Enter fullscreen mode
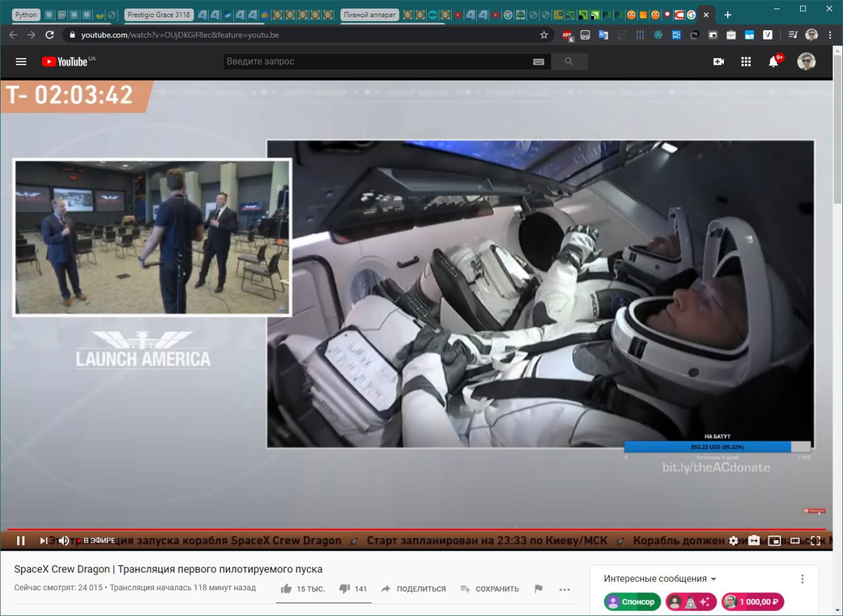The width and height of the screenshot is (843, 616). pyautogui.click(x=815, y=541)
